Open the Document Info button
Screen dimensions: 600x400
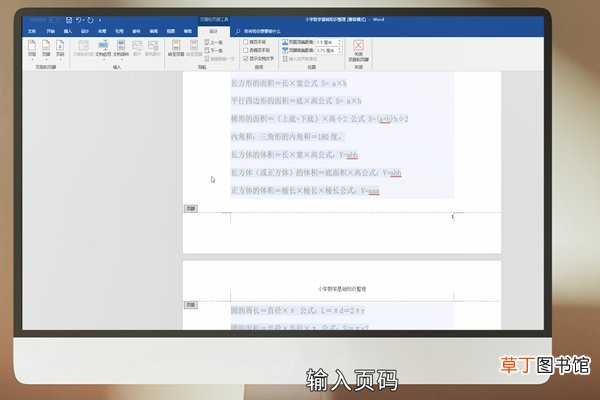click(103, 49)
